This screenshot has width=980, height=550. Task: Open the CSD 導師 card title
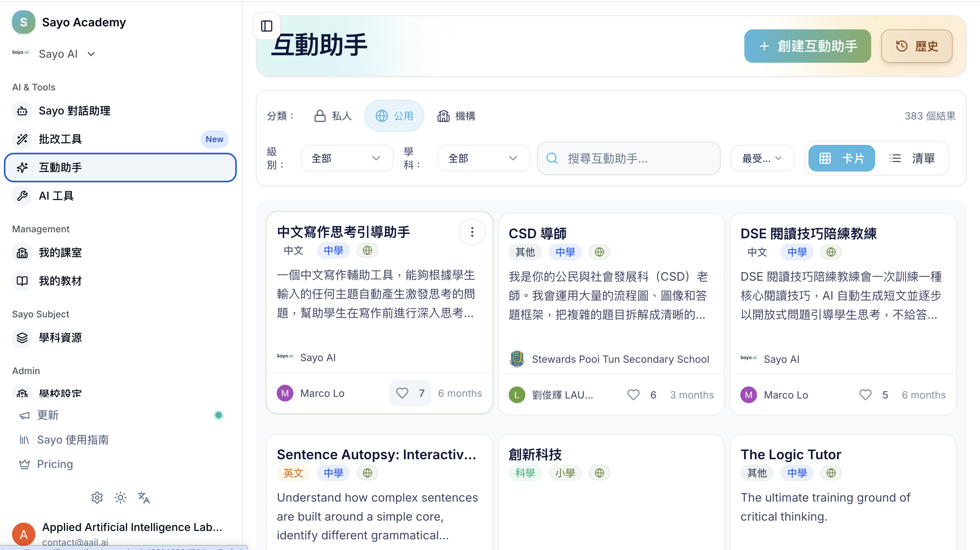(537, 233)
